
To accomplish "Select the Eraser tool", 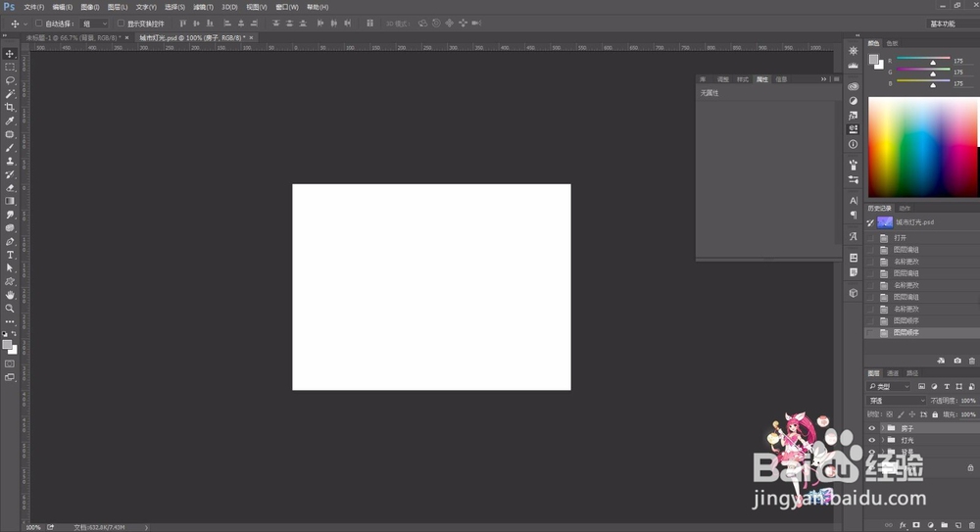I will point(10,187).
